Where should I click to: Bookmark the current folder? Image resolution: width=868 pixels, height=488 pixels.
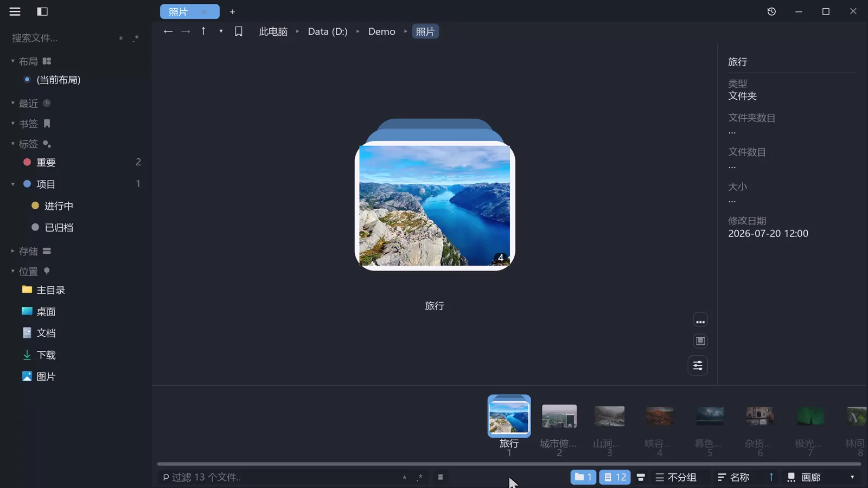tap(239, 31)
